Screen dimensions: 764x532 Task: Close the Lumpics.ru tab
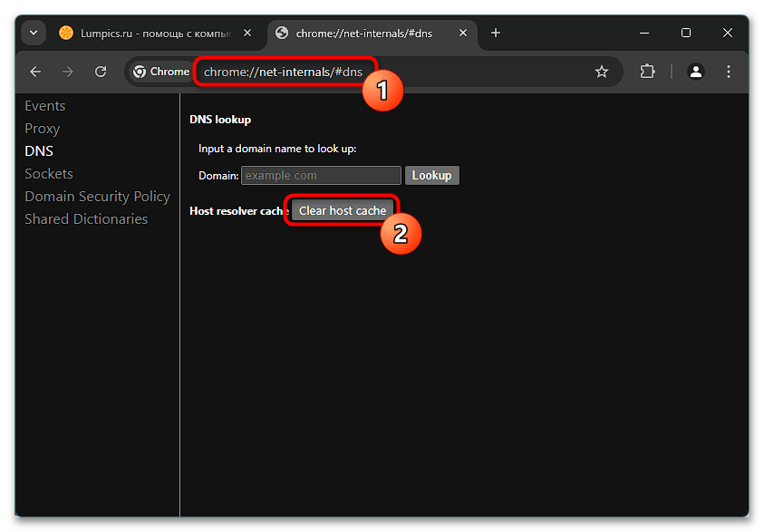[247, 34]
